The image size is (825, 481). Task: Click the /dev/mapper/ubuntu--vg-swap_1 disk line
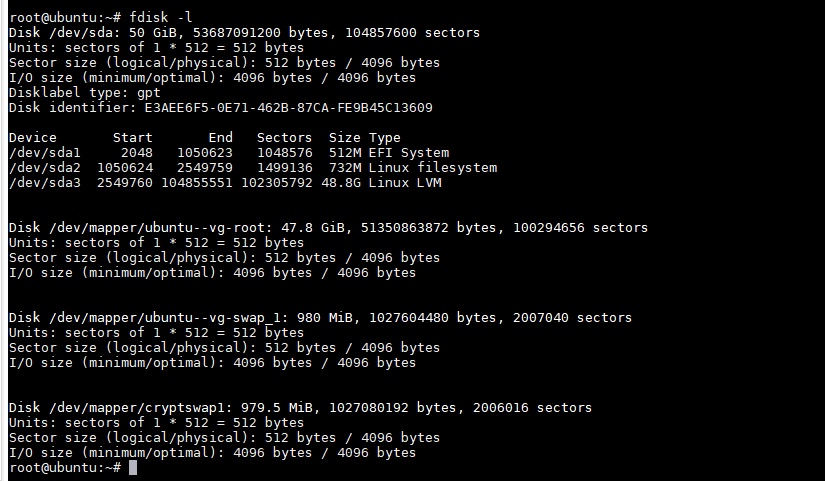(320, 318)
